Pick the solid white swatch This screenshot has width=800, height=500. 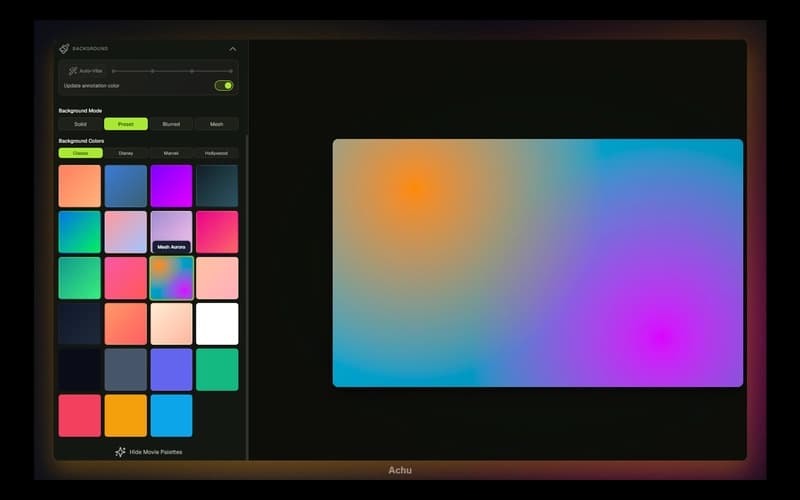(x=217, y=324)
